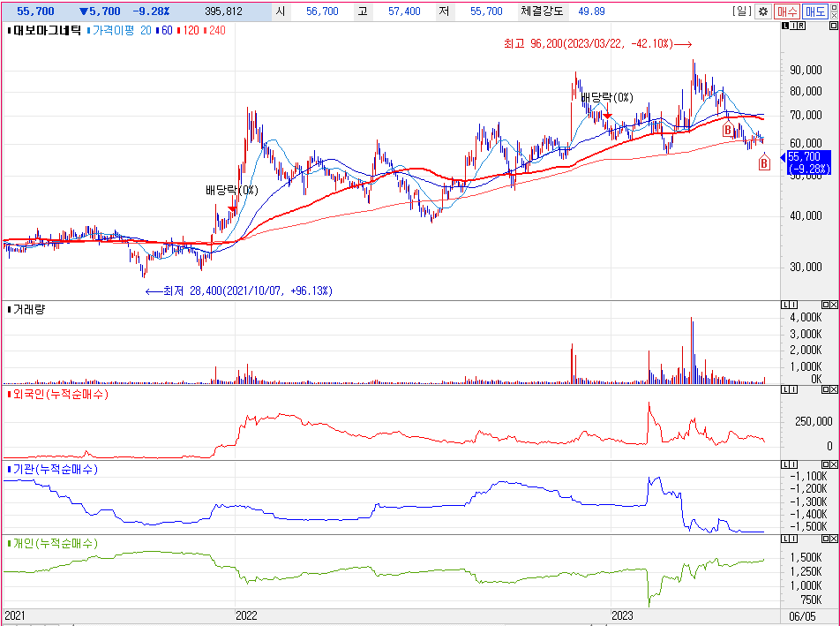
Task: Click 4,000K volume axis label
Action: click(x=806, y=317)
